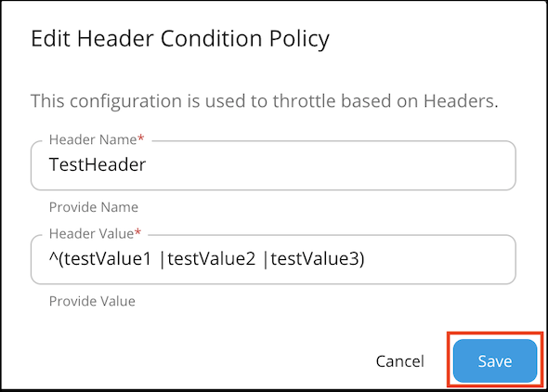Click the red asterisk beside Header Name
The height and width of the screenshot is (392, 548).
[x=140, y=138]
